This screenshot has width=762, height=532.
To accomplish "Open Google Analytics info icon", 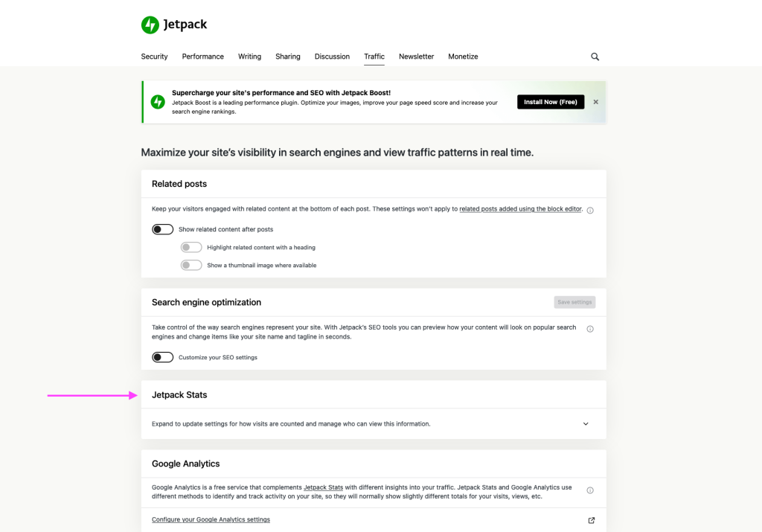I will [590, 490].
